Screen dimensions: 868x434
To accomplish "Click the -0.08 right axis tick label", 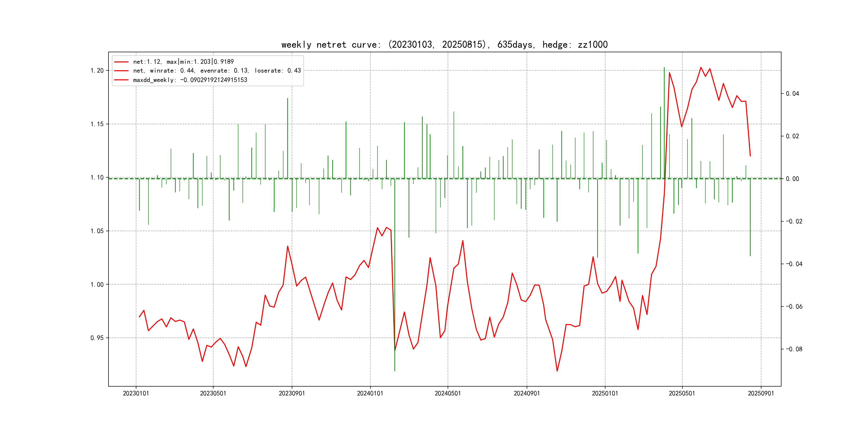I will click(794, 349).
